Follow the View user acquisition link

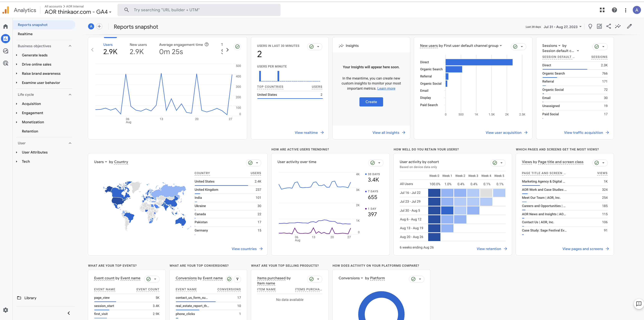coord(506,133)
